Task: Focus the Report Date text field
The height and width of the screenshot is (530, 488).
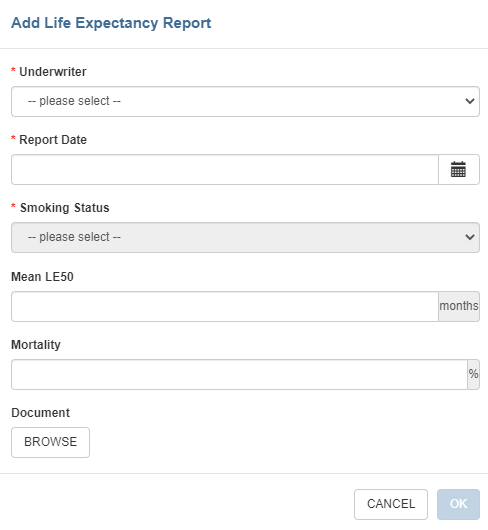Action: click(225, 169)
